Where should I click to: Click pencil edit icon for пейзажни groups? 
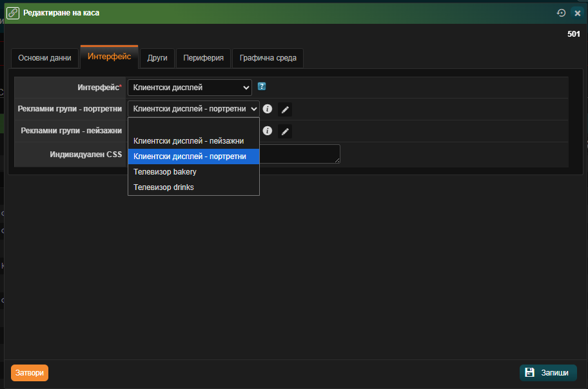click(285, 131)
